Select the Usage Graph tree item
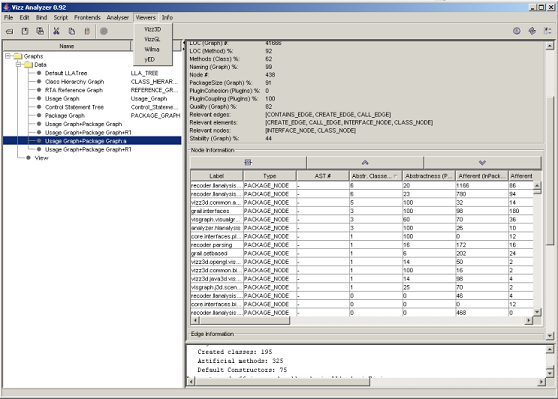Image resolution: width=558 pixels, height=399 pixels. pos(62,99)
